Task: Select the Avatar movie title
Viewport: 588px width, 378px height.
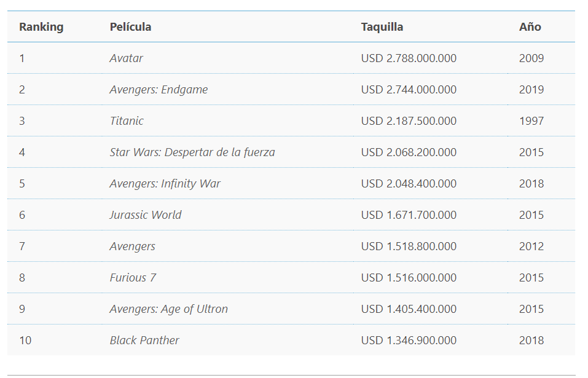Action: [126, 58]
